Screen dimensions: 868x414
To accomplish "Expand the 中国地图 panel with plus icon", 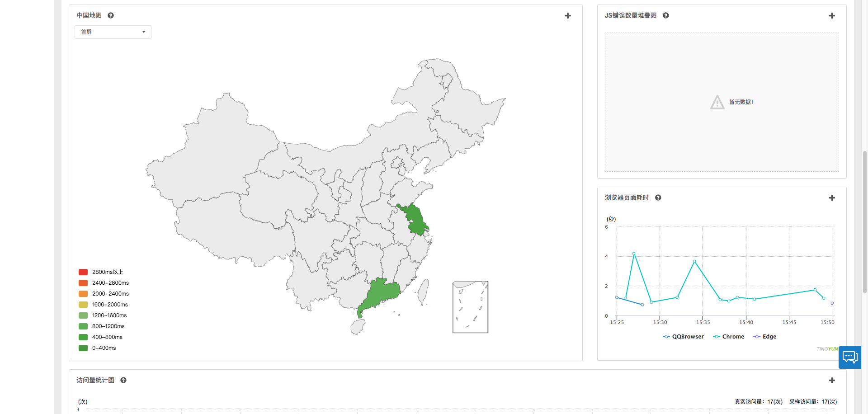I will point(568,16).
